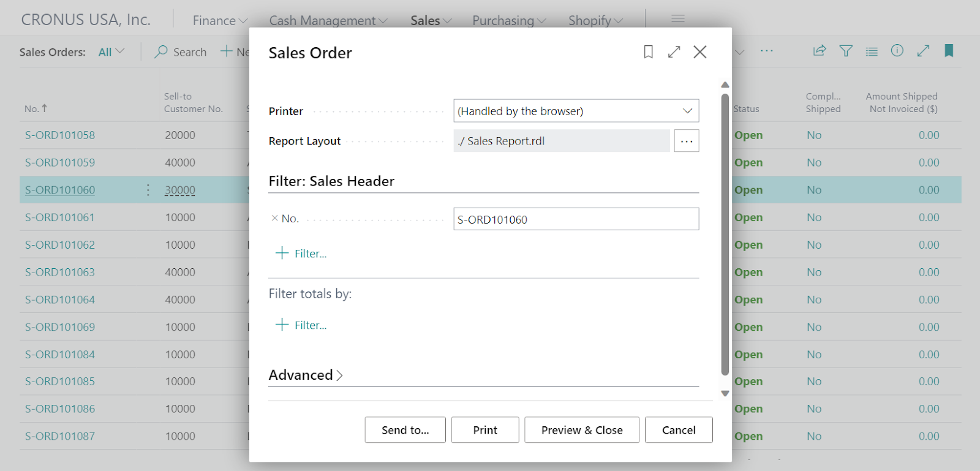Expand the Advanced section
980x471 pixels.
(306, 375)
